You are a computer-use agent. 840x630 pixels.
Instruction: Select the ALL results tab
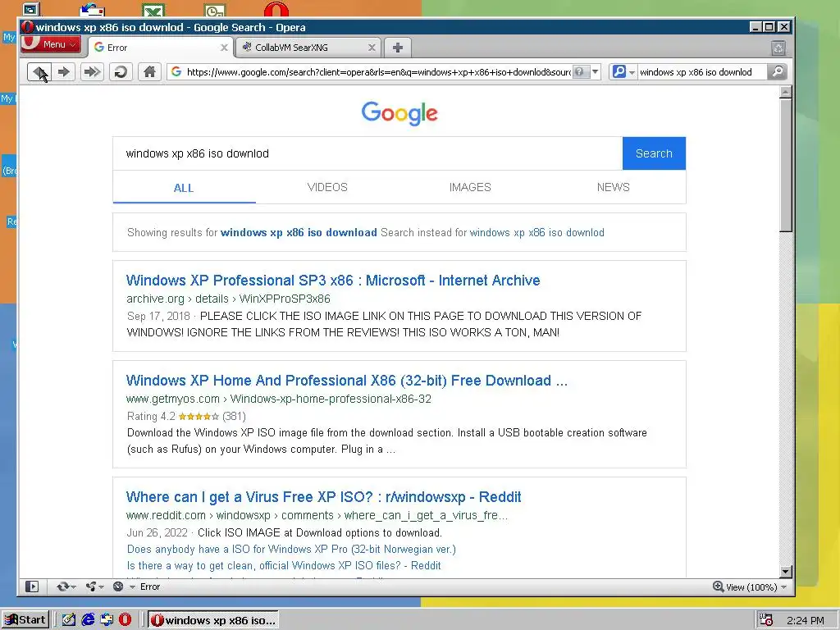(184, 188)
